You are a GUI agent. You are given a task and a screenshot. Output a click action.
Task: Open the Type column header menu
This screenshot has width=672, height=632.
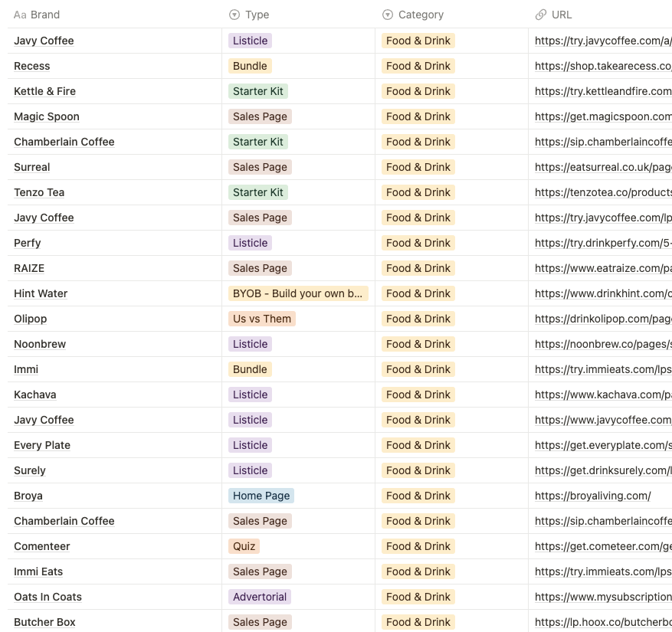tap(298, 15)
